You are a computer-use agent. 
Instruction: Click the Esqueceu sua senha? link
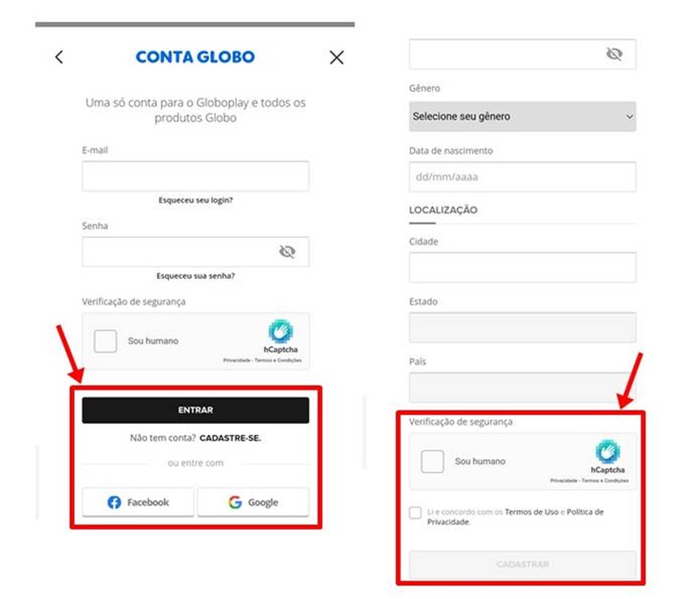point(196,276)
